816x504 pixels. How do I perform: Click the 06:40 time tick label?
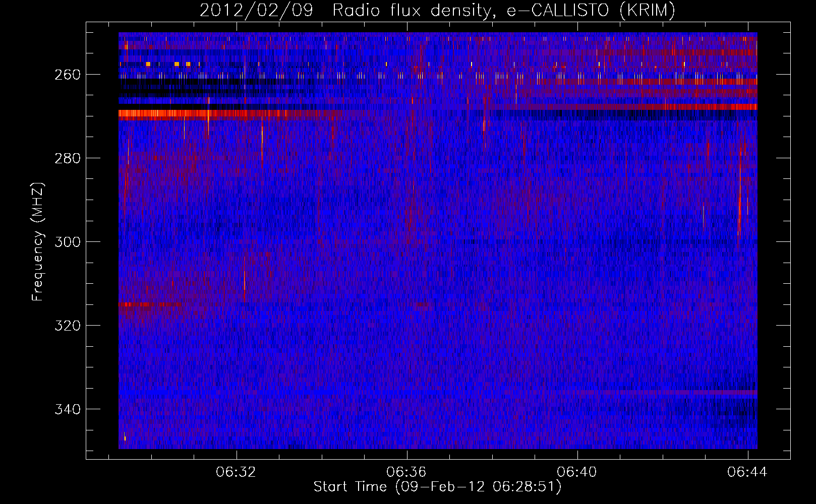pyautogui.click(x=576, y=472)
